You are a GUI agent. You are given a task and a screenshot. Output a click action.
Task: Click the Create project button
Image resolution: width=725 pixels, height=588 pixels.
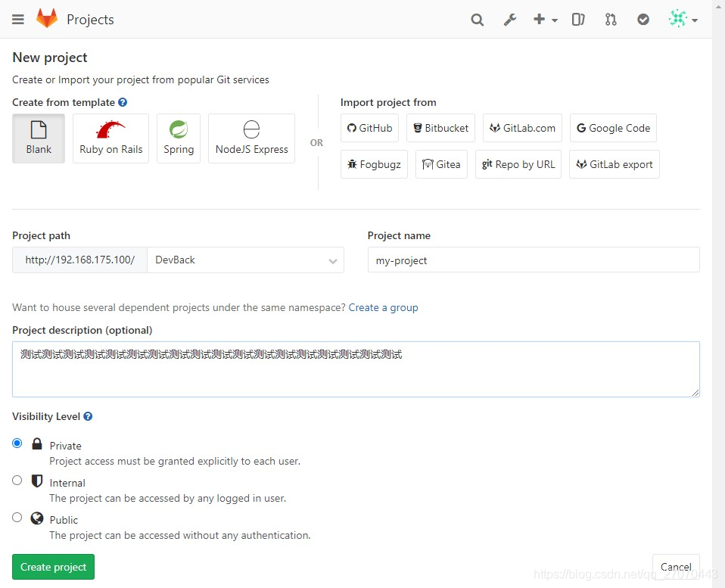(54, 567)
